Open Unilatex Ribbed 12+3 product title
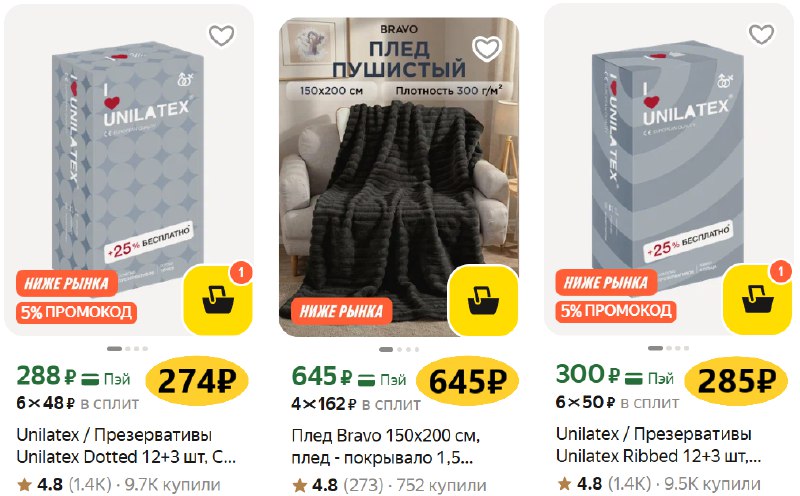Viewport: 800px width, 496px height. pyautogui.click(x=658, y=444)
